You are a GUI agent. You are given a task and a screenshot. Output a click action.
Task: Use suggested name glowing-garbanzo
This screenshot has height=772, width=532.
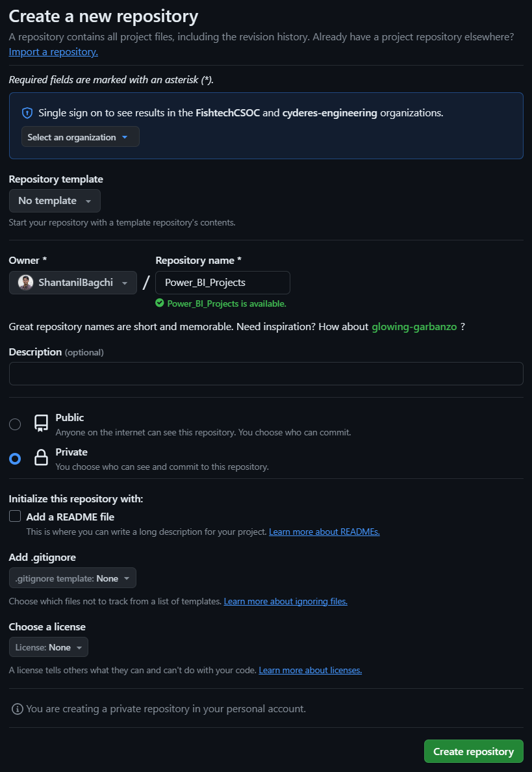[414, 326]
